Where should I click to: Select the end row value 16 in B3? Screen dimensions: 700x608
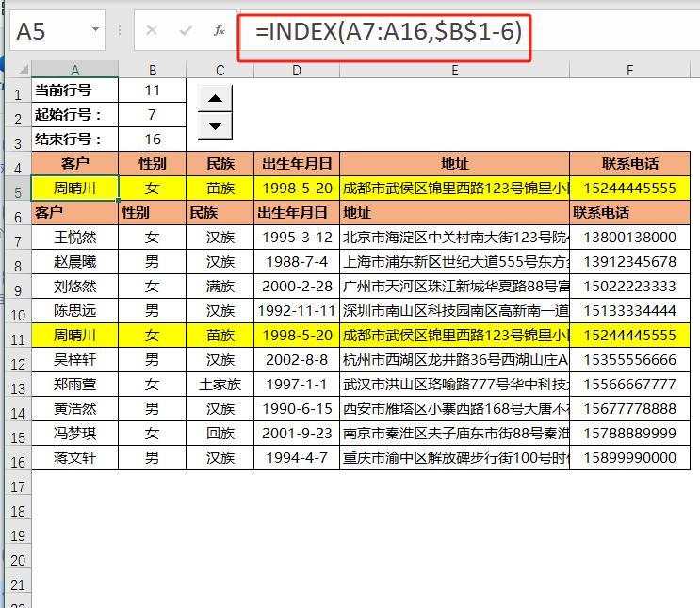tap(153, 140)
